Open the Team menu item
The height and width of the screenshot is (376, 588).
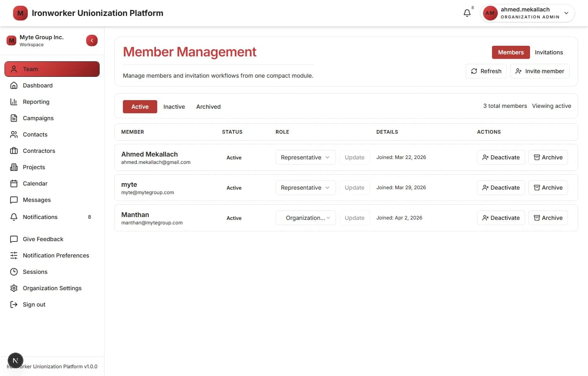pyautogui.click(x=52, y=69)
